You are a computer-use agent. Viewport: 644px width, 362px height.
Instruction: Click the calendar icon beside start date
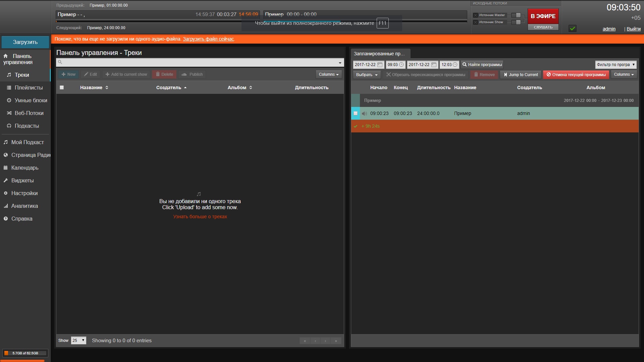pos(380,65)
